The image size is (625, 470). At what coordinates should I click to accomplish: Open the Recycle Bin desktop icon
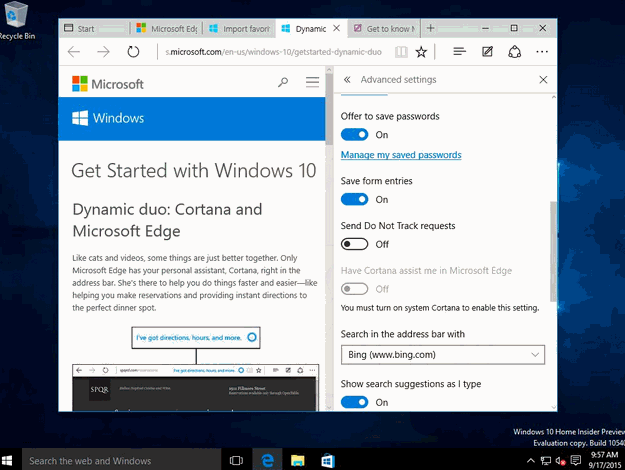(17, 21)
